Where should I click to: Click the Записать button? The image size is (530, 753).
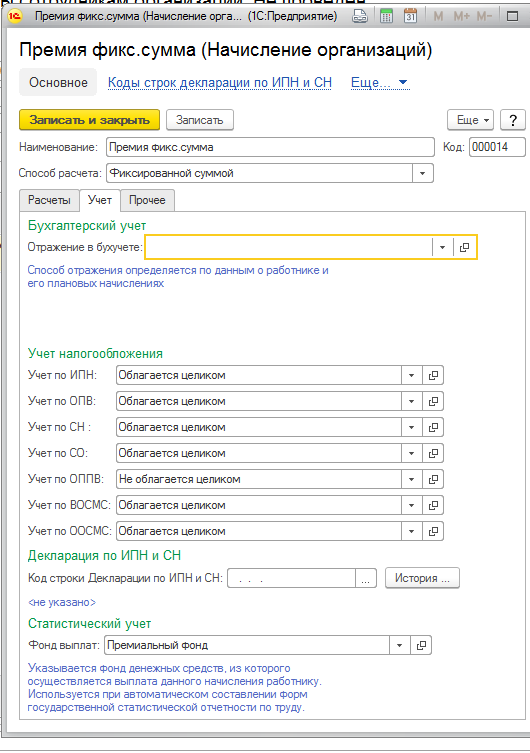click(200, 120)
